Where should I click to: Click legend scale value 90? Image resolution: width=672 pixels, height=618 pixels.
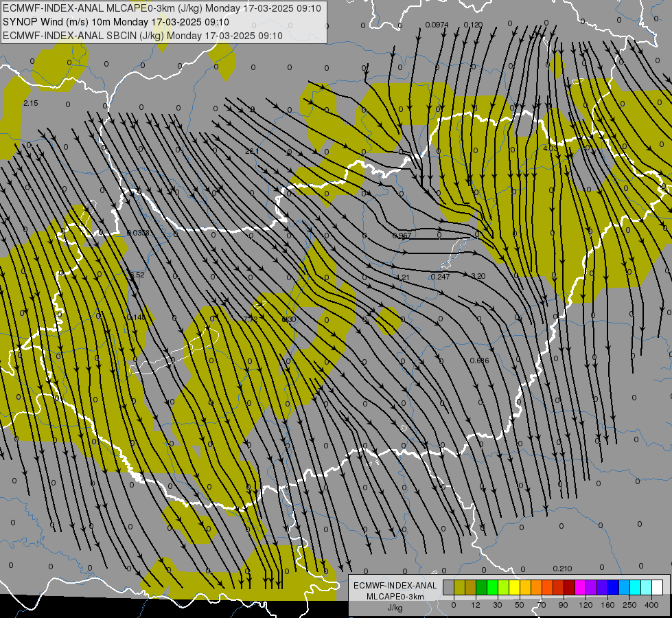tap(563, 605)
